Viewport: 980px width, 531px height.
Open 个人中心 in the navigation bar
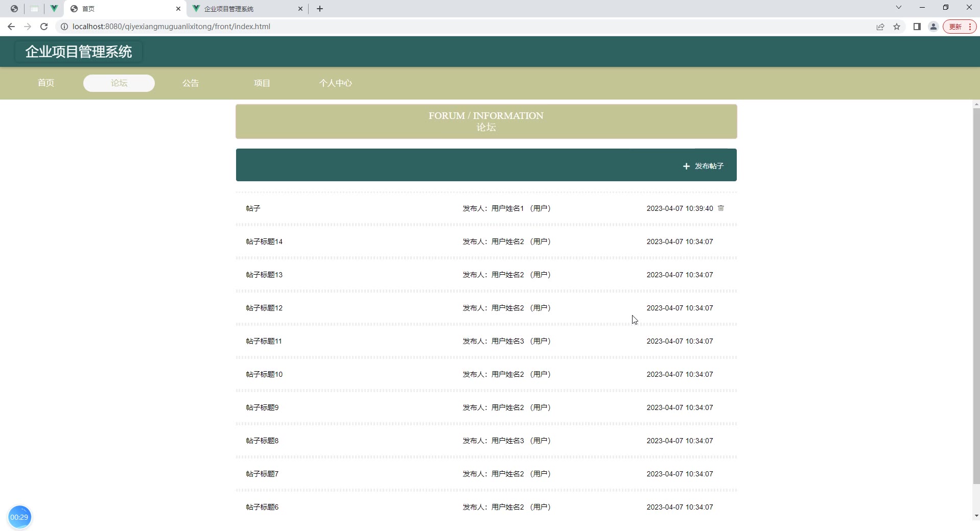tap(335, 83)
